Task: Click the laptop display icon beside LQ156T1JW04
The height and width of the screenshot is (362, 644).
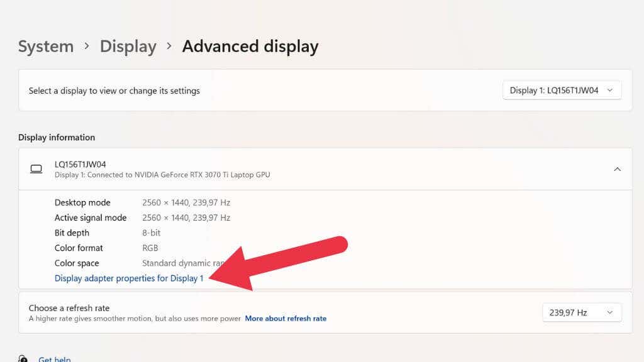Action: (x=37, y=168)
